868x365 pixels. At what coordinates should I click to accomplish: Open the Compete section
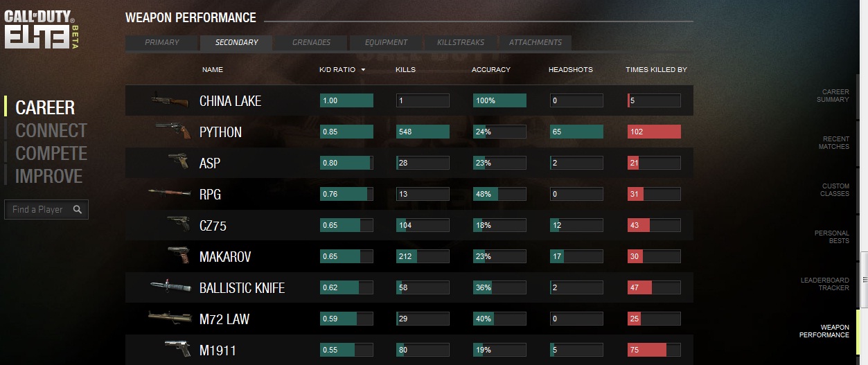(51, 153)
